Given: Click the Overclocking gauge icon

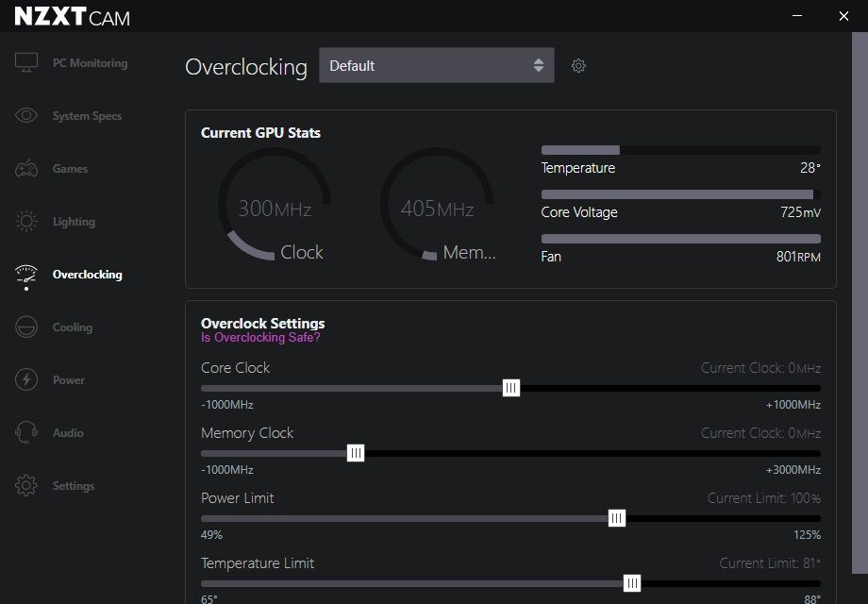Looking at the screenshot, I should pos(26,276).
